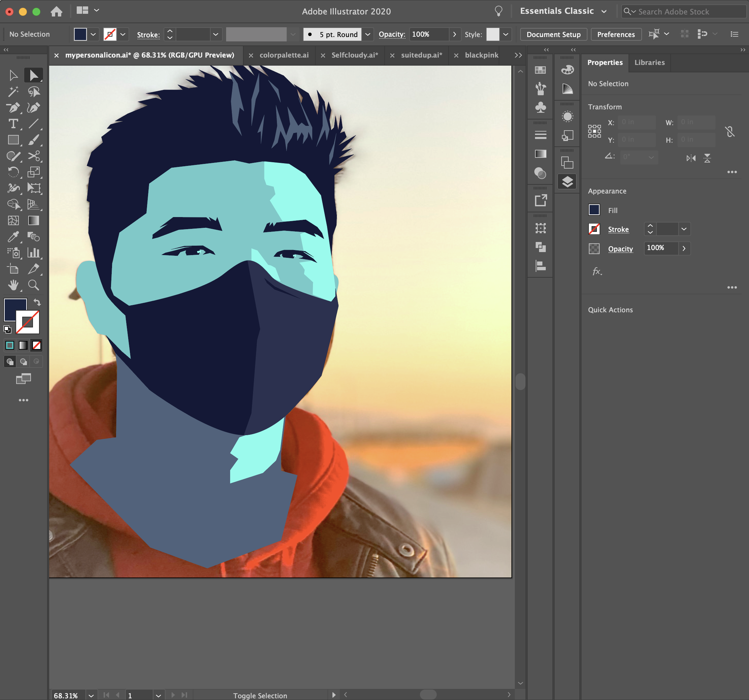Screen dimensions: 749x700
Task: Toggle the Fill visibility checkbox
Action: click(x=594, y=210)
